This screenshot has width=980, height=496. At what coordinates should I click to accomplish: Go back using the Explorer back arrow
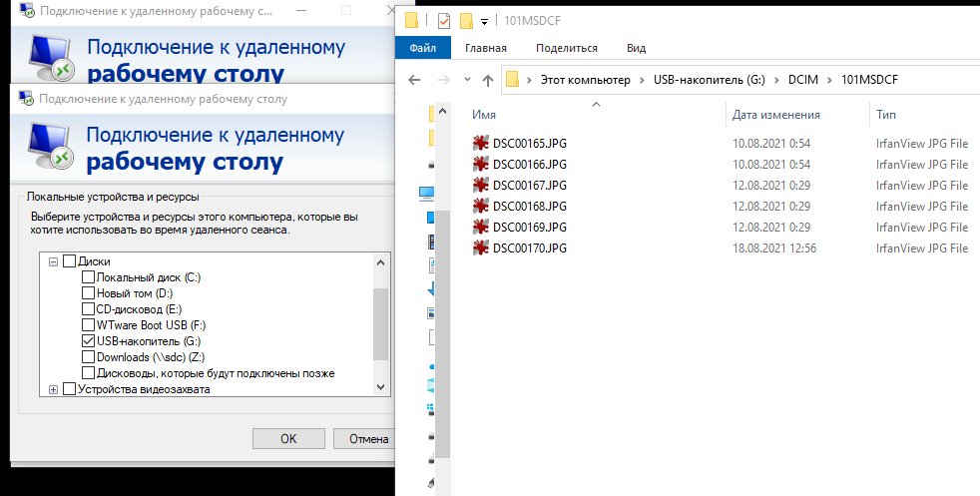tap(415, 80)
